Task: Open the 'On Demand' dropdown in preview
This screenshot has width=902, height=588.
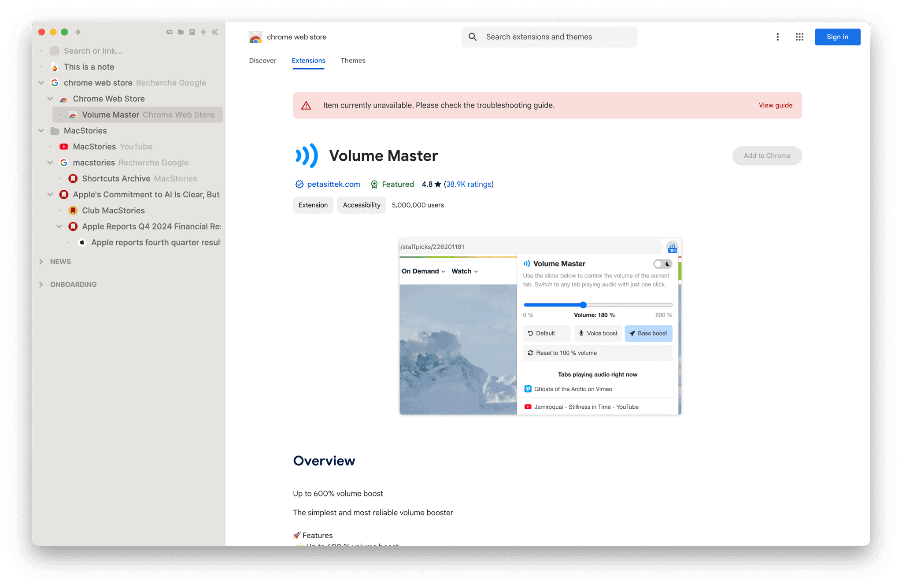Action: [x=423, y=271]
